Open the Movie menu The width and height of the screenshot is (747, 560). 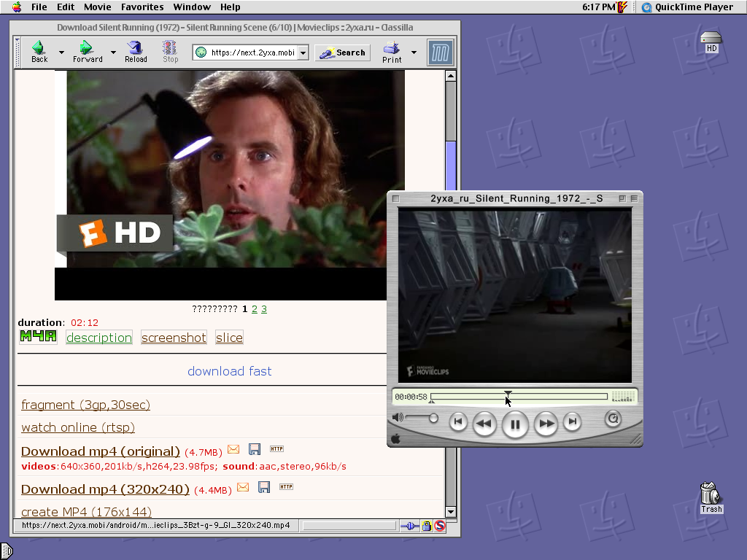(97, 7)
